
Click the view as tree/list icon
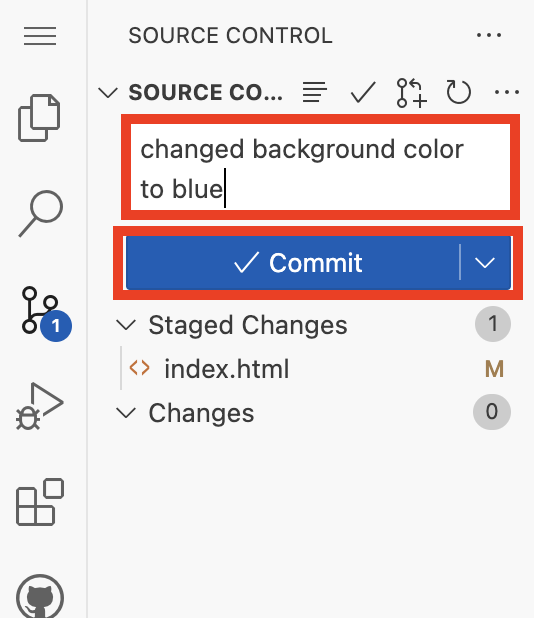(x=314, y=92)
